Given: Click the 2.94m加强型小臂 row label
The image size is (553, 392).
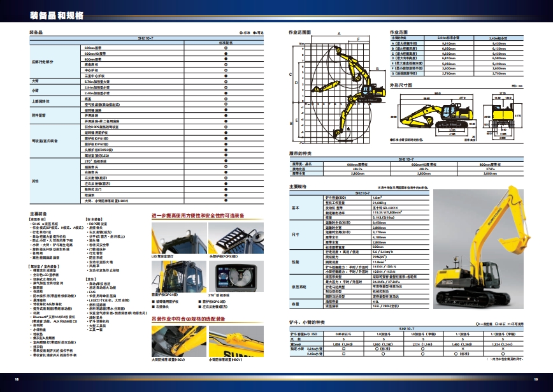Looking at the screenshot, I should [97, 87].
